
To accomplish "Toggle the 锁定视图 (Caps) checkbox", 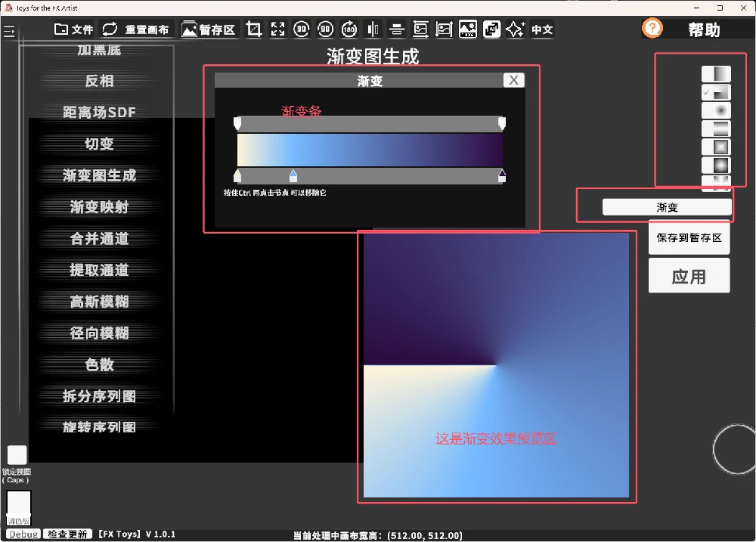I will 17,454.
